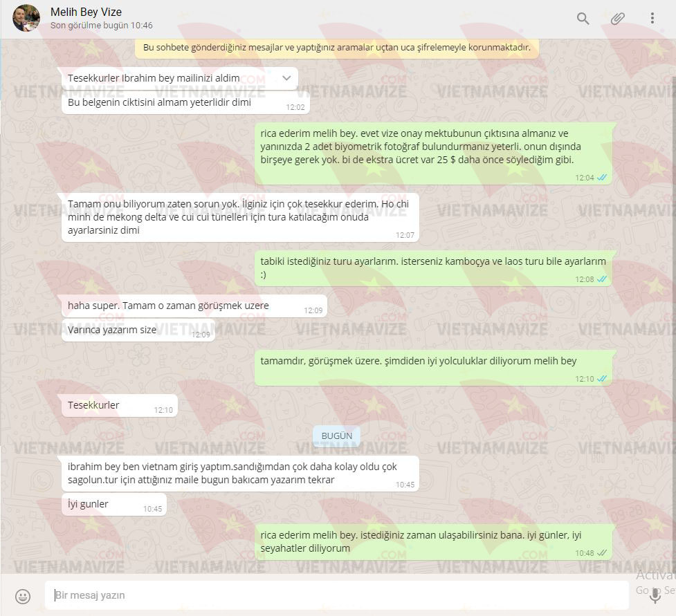676x616 pixels.
Task: Open Melih Bey Vize profile picture
Action: coord(26,18)
